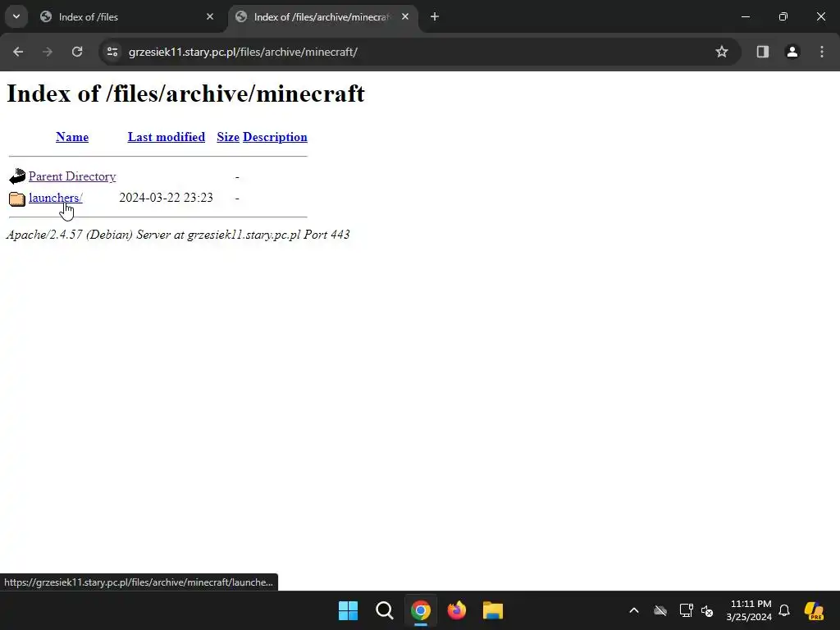Select the '2024-03-22 23:23' date text

pyautogui.click(x=166, y=198)
